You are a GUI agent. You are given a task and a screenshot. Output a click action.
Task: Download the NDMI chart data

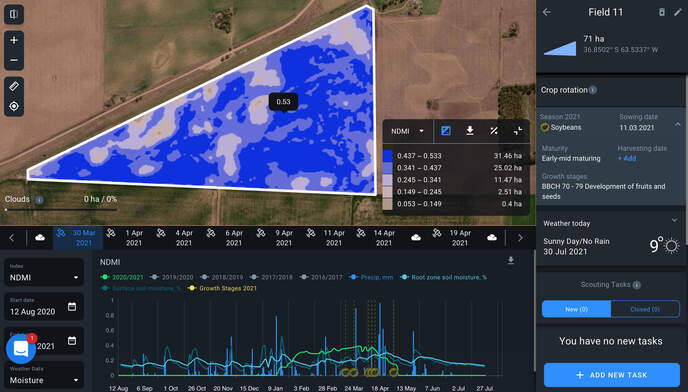coord(511,261)
